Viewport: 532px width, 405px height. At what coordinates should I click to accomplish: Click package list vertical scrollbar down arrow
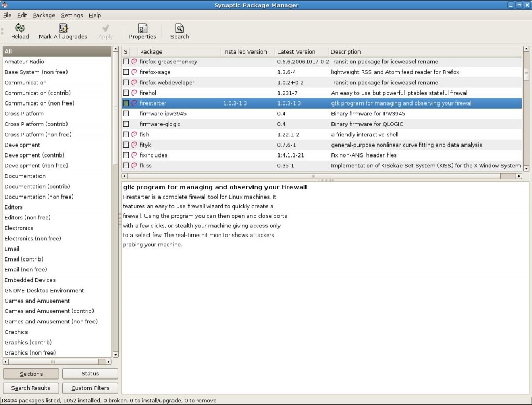click(526, 168)
